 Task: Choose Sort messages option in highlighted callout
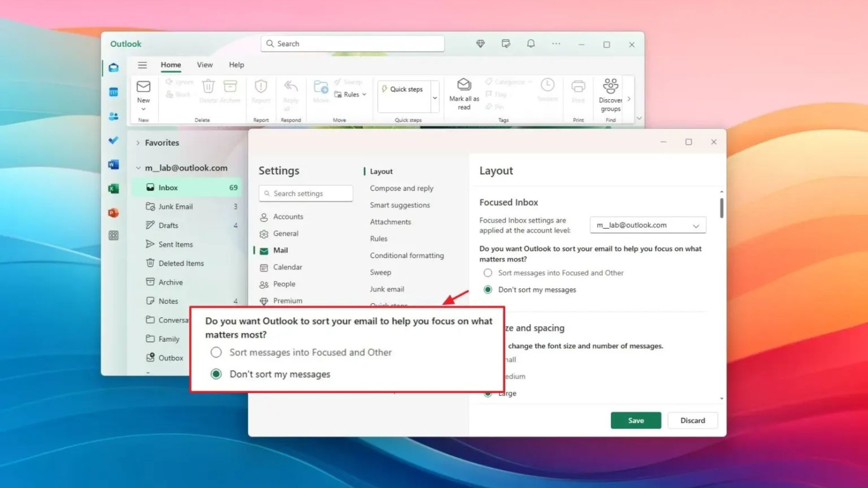click(x=216, y=352)
